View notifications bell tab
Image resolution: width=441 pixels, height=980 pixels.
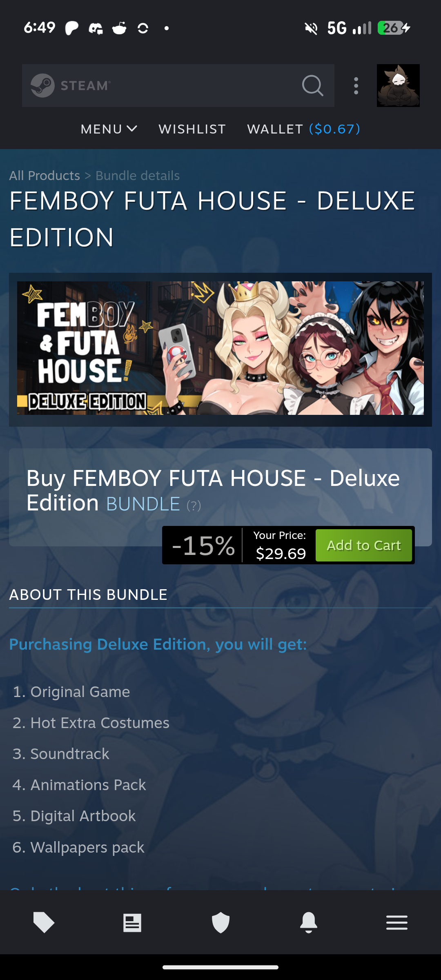pyautogui.click(x=309, y=922)
